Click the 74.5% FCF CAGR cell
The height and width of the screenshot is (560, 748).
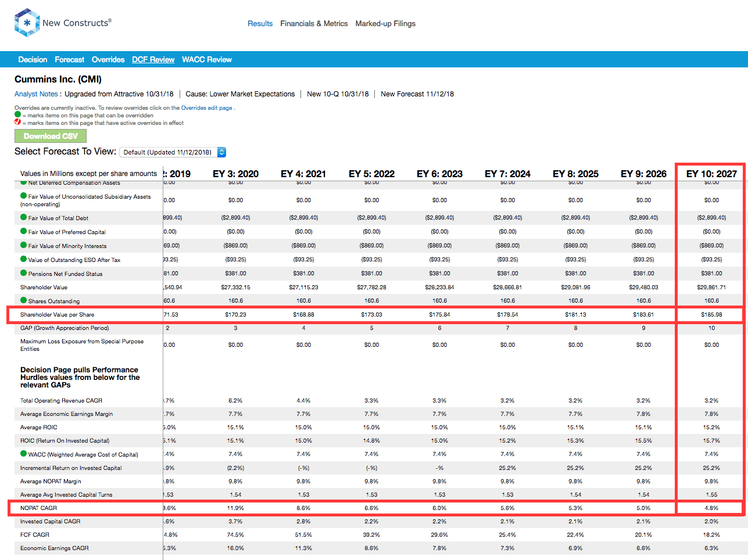click(x=235, y=534)
